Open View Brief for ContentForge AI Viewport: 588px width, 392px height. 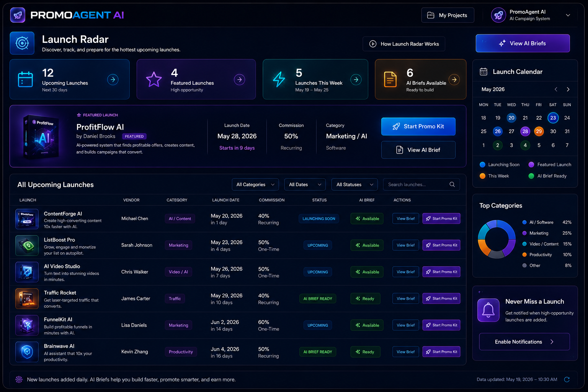[x=406, y=219]
